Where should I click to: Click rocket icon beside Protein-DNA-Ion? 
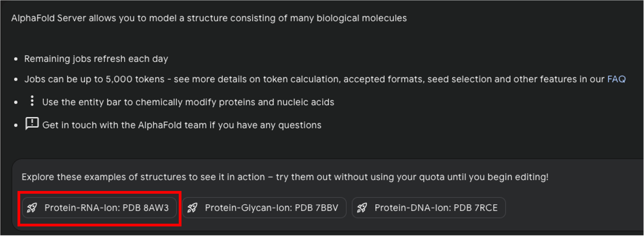[362, 208]
